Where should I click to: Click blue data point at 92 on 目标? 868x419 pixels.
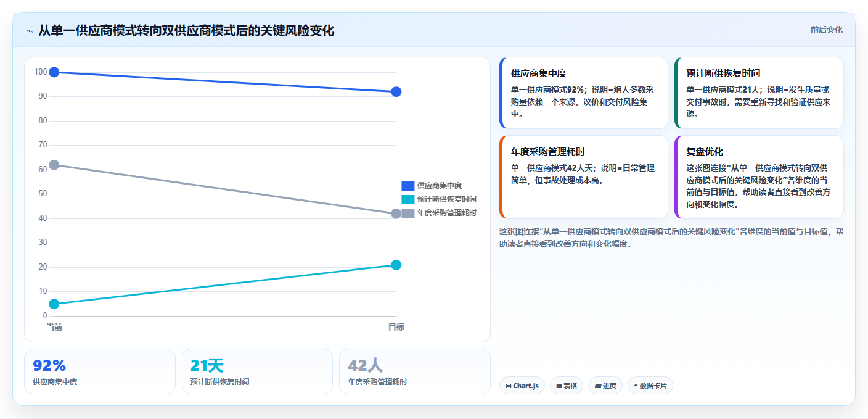tap(396, 92)
